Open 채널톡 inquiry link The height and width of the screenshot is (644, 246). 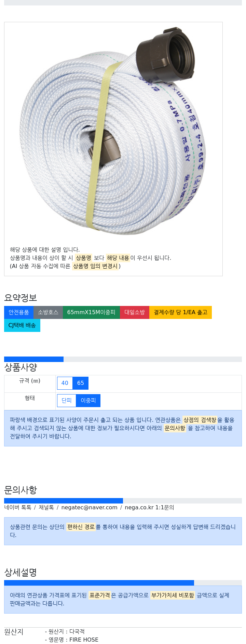46,508
